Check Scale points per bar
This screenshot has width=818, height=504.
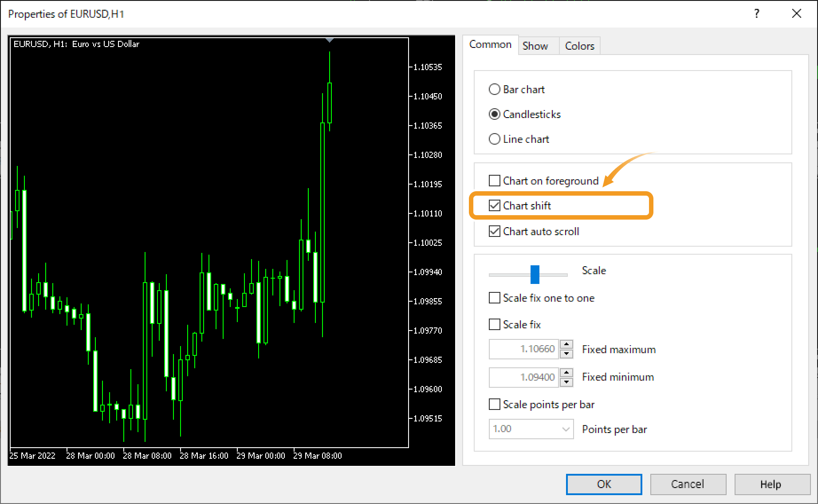coord(494,404)
